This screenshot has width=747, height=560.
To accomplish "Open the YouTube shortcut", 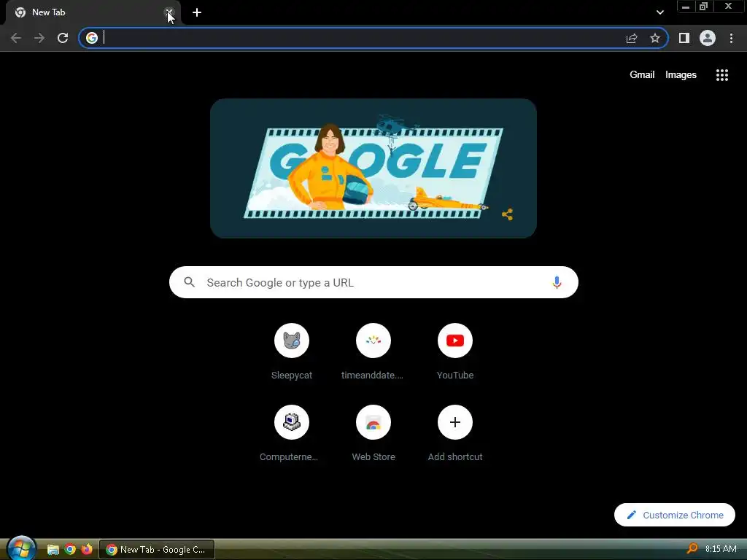I will pos(455,341).
